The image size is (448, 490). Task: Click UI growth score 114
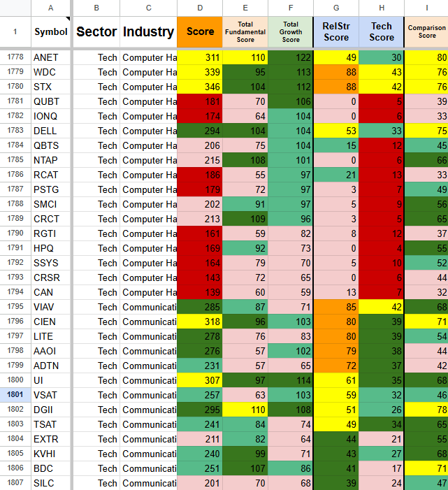[291, 381]
